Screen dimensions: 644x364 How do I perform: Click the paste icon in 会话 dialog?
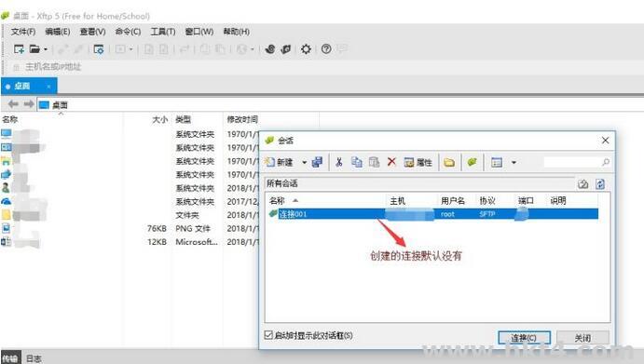pyautogui.click(x=374, y=162)
